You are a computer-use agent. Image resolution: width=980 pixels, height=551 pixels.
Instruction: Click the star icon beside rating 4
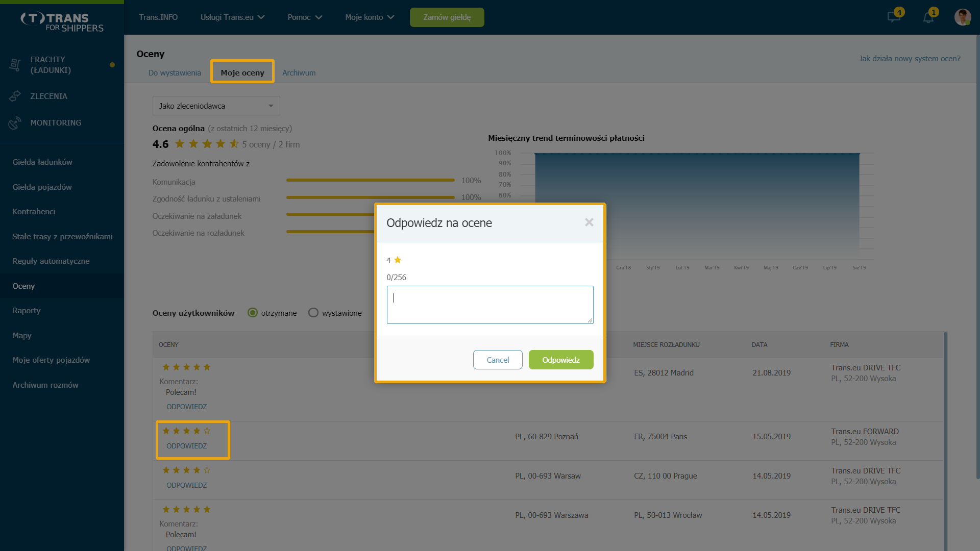(398, 260)
